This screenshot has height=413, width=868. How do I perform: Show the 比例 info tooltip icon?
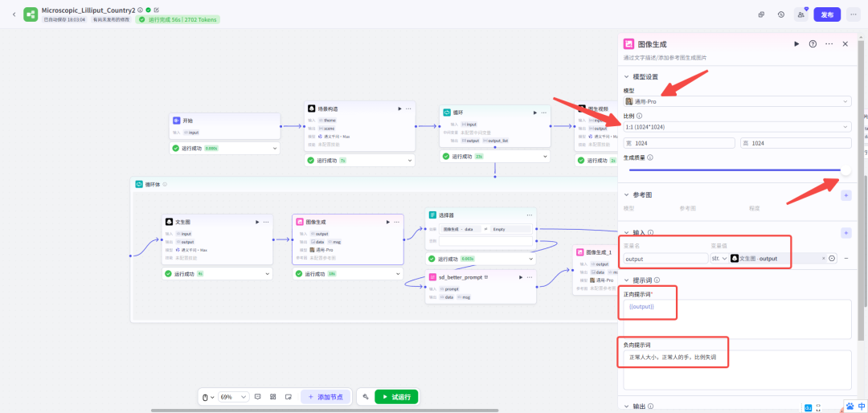640,117
